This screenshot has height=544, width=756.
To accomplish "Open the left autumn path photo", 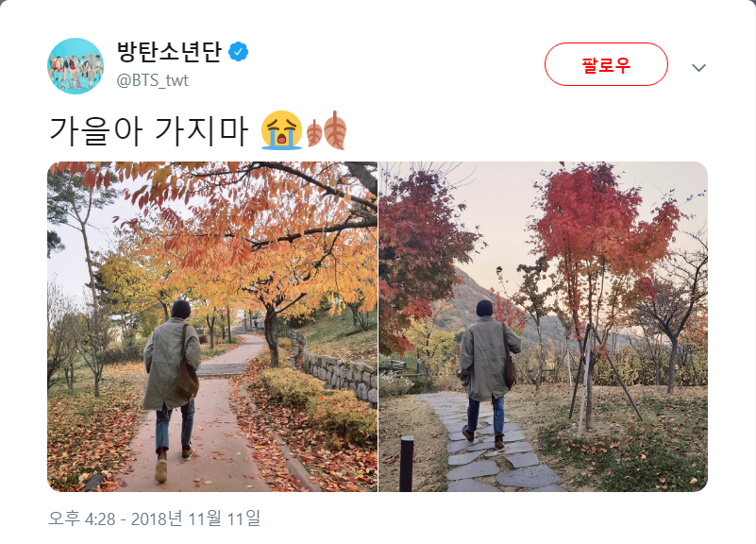I will [212, 327].
